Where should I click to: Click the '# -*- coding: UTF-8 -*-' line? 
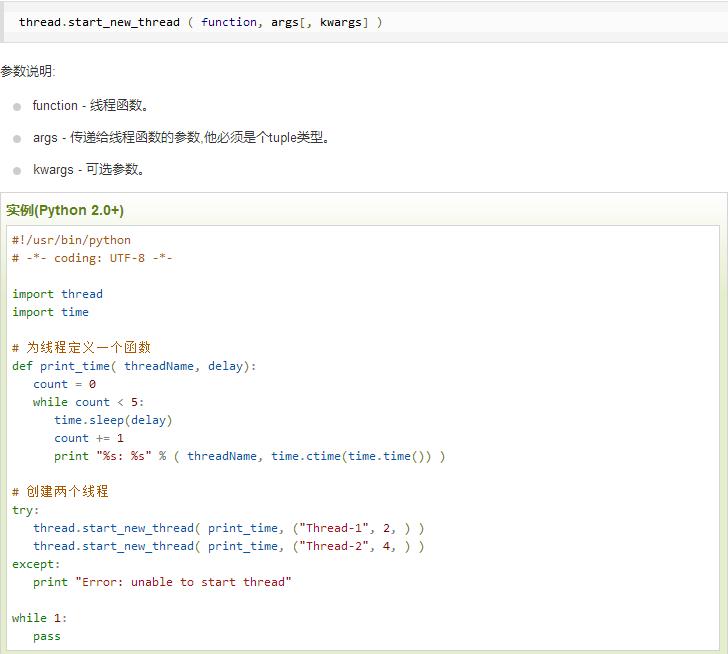pos(92,258)
